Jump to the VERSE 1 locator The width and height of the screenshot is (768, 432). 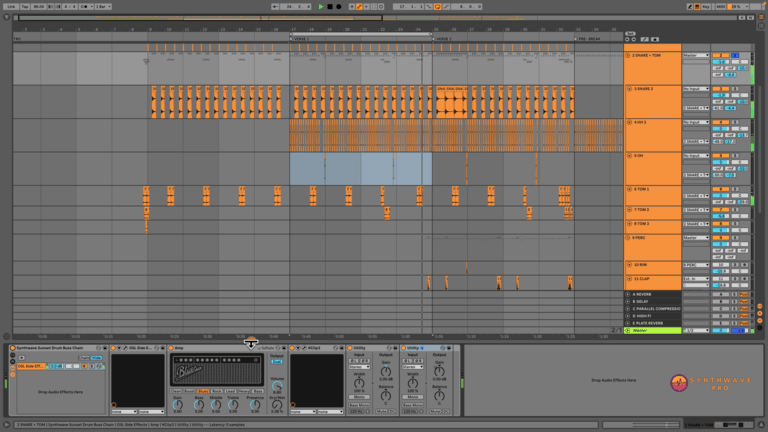coord(301,39)
